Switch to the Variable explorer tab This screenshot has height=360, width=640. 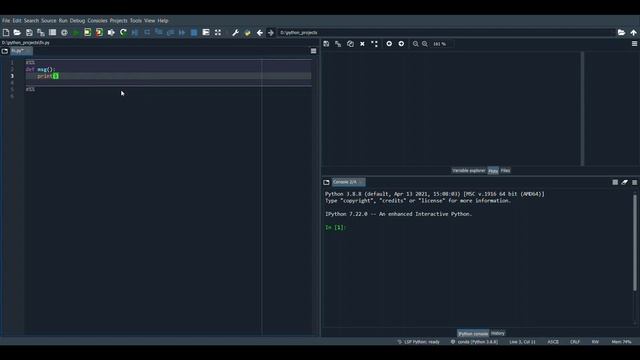469,171
